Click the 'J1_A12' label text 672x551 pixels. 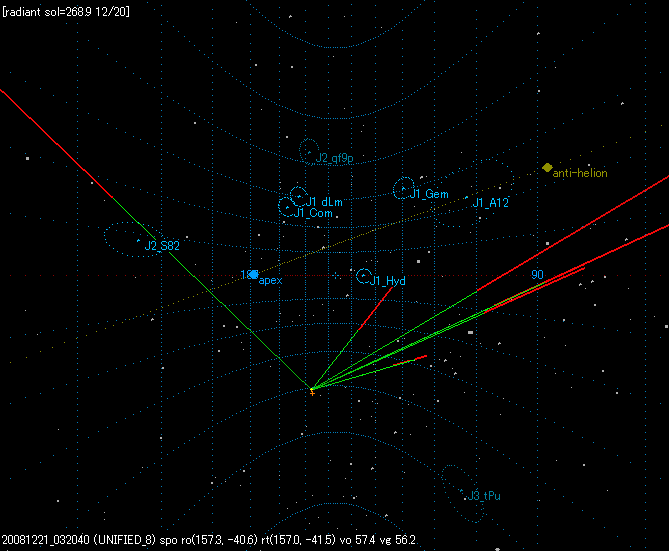pos(490,203)
